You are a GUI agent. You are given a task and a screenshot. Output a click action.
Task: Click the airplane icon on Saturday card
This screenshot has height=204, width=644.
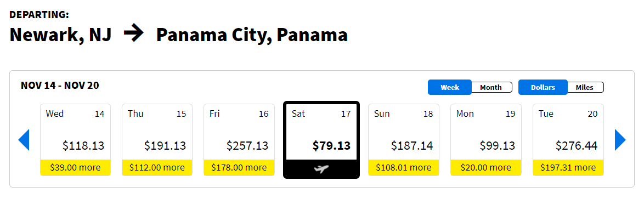(321, 168)
